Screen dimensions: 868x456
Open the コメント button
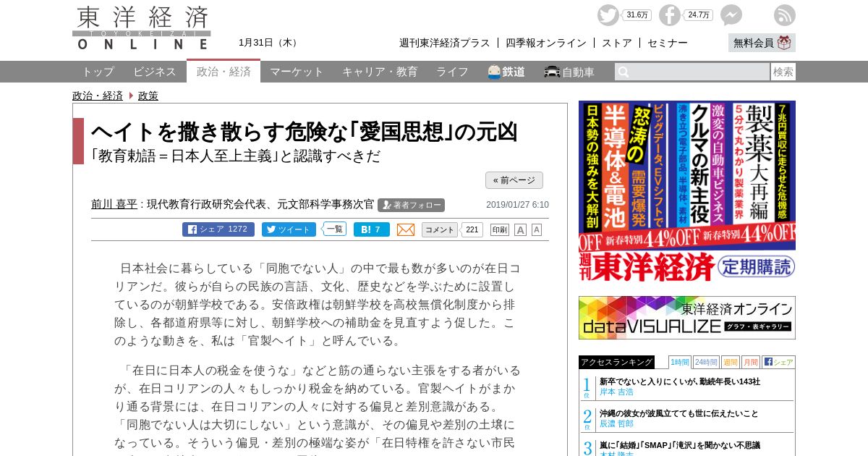[440, 229]
